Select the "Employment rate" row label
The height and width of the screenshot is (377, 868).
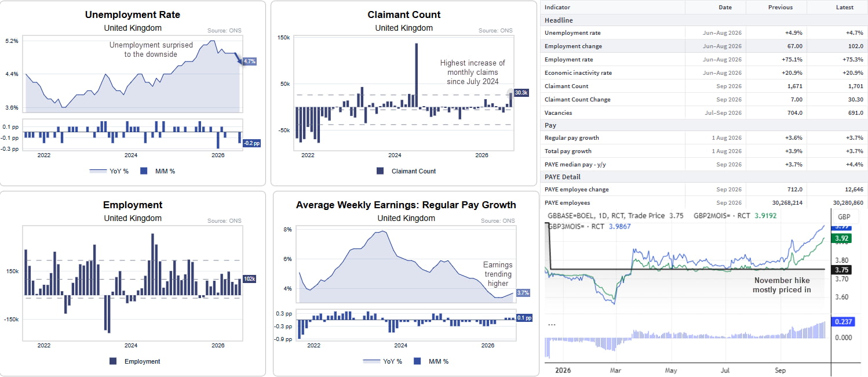pyautogui.click(x=568, y=60)
